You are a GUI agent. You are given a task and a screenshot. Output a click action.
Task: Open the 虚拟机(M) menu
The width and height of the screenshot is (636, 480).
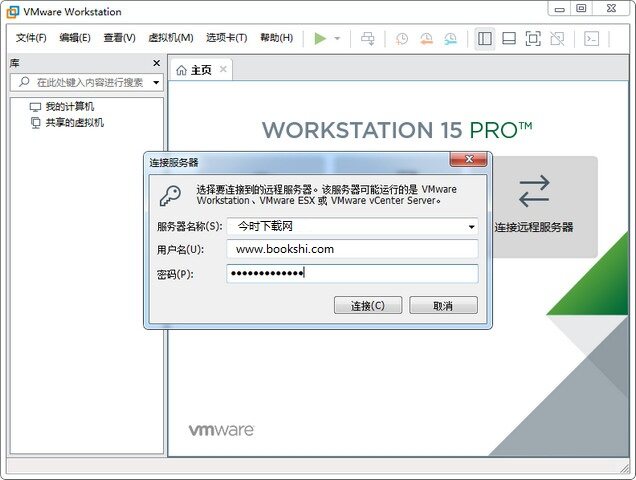point(171,38)
